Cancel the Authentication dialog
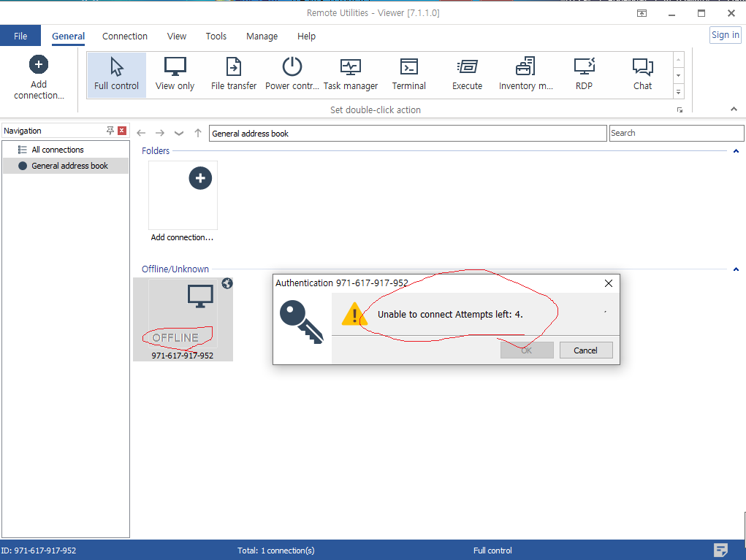746x560 pixels. 585,350
